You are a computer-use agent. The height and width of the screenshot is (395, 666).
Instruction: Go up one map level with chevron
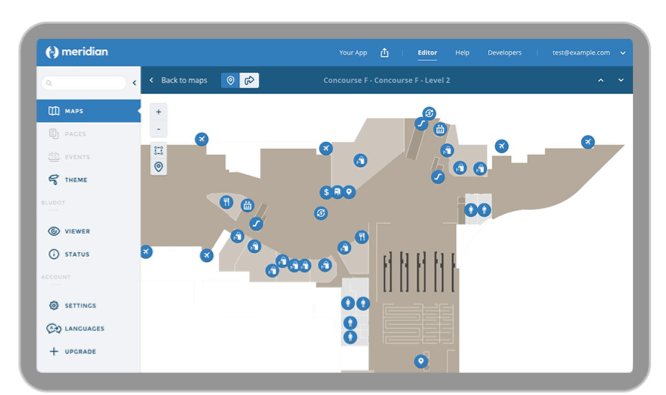tap(601, 80)
